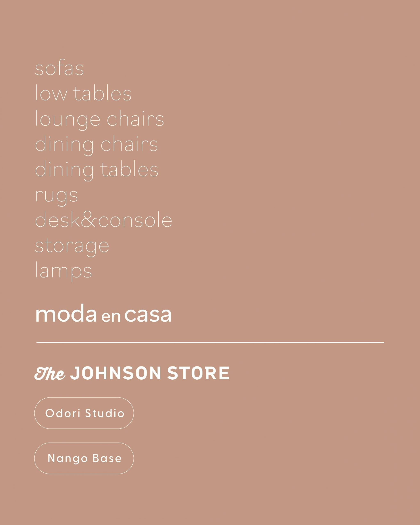Click the ampersand in desk&console
The image size is (420, 525).
89,219
